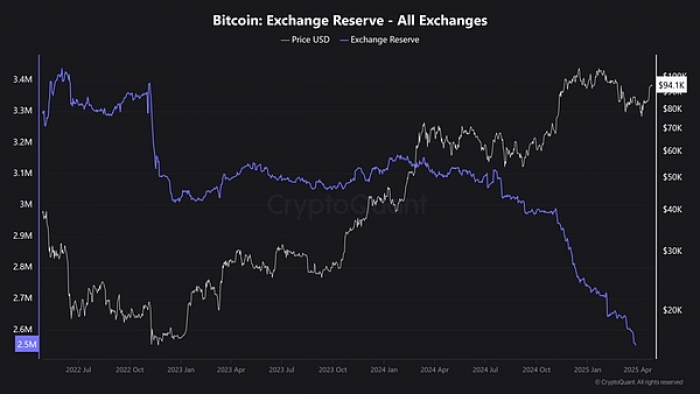Select the 2022 Oct date axis tick
The height and width of the screenshot is (394, 700).
[130, 370]
